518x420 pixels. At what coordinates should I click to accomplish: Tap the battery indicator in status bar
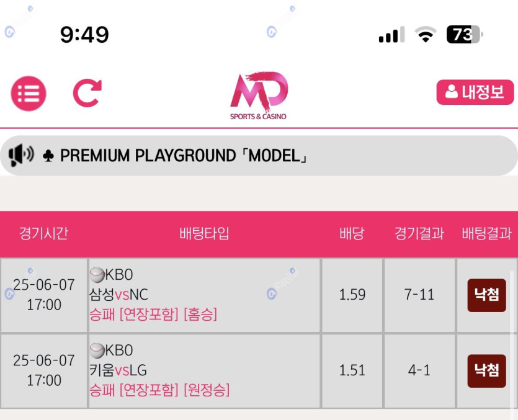pyautogui.click(x=463, y=35)
